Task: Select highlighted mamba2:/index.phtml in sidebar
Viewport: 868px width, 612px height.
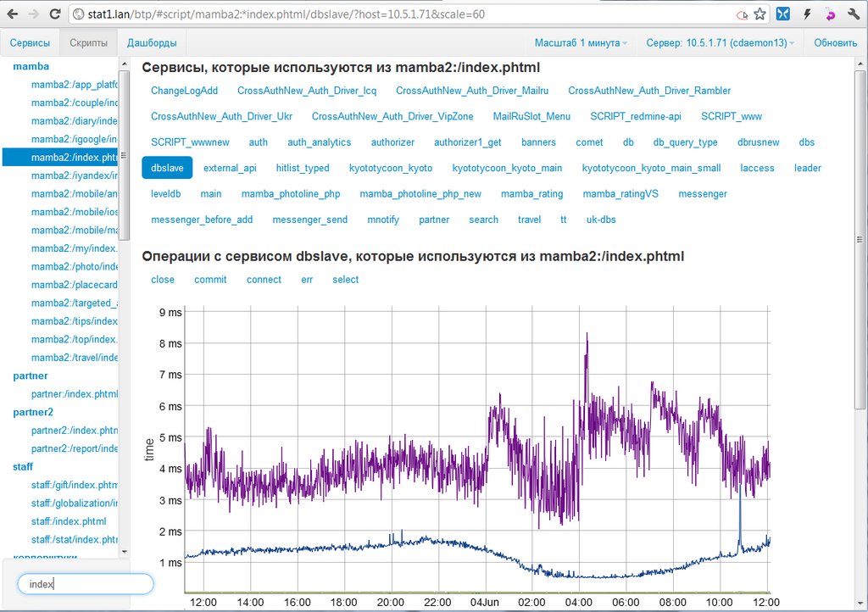Action: [60, 158]
